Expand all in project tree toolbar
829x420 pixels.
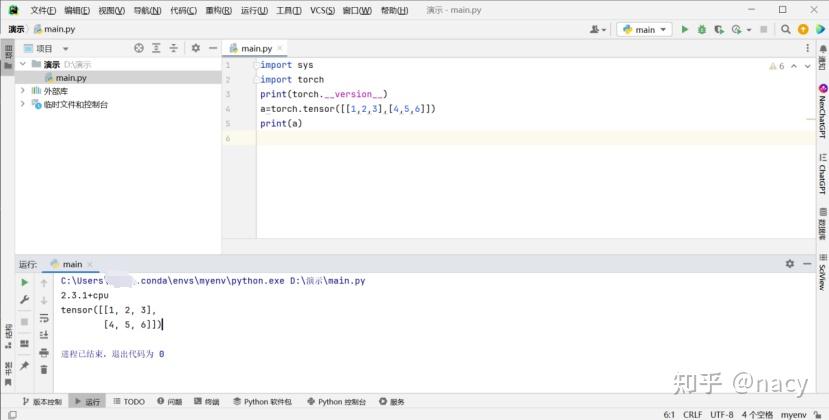pos(156,48)
